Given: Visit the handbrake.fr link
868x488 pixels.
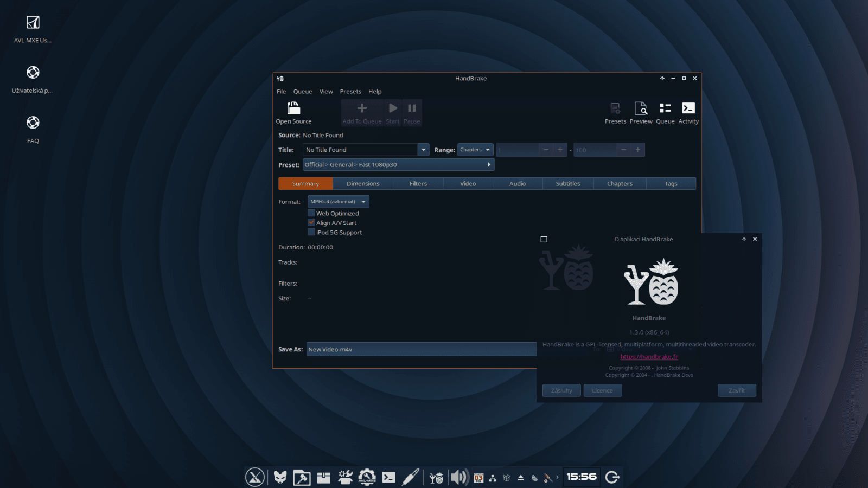Looking at the screenshot, I should (648, 357).
